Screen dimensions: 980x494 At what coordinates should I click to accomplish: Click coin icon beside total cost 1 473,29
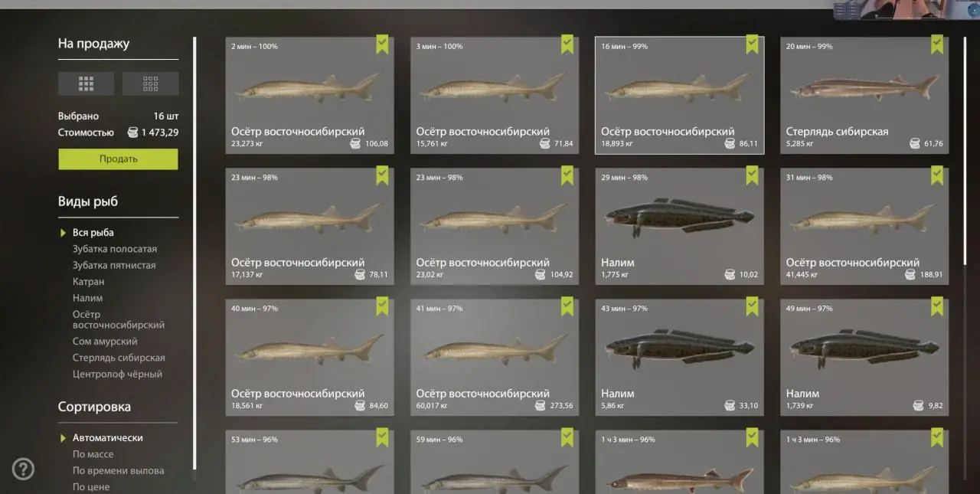[132, 132]
